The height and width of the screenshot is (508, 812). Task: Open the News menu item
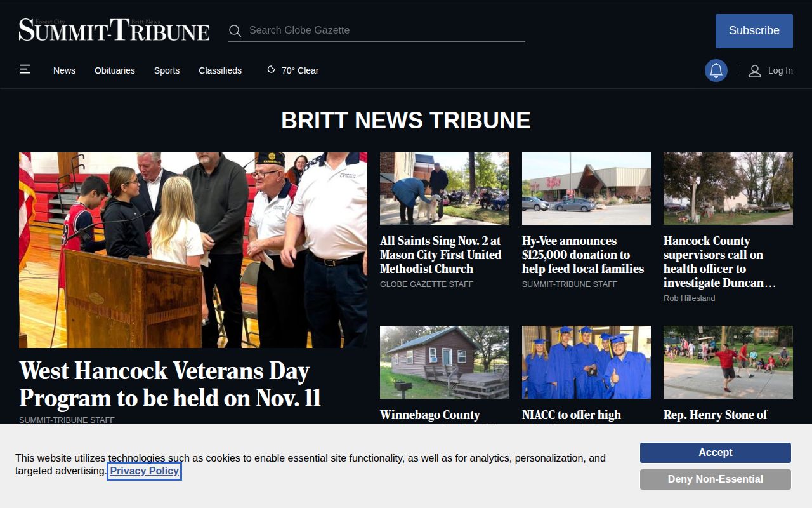[64, 70]
